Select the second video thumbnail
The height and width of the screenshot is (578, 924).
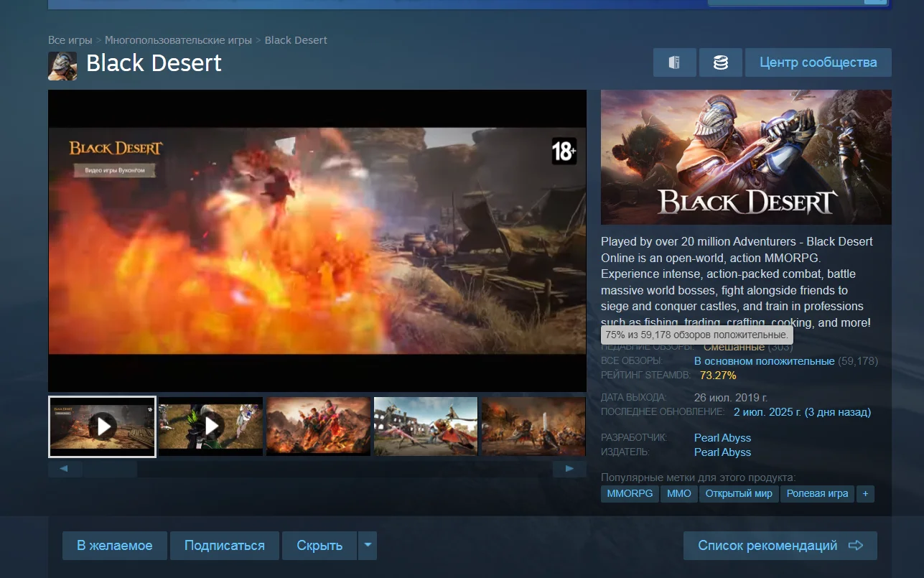(x=210, y=426)
